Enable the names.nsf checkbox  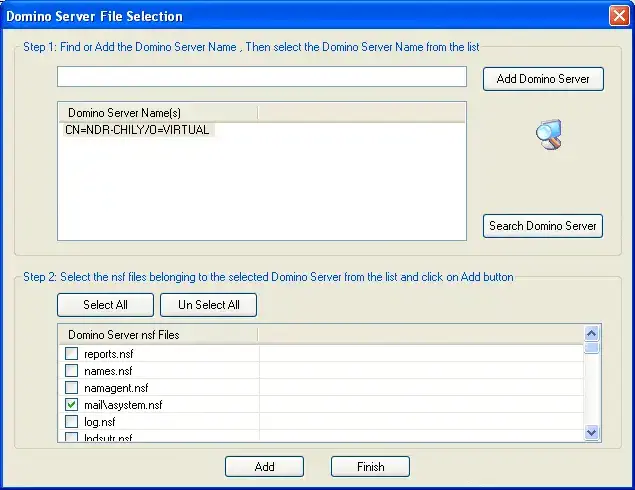71,370
